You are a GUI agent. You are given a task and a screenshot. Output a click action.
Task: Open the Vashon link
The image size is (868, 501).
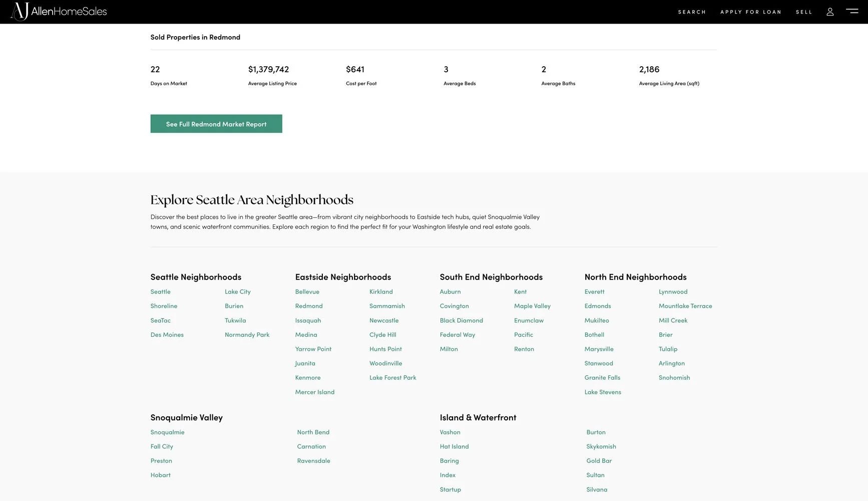tap(450, 432)
